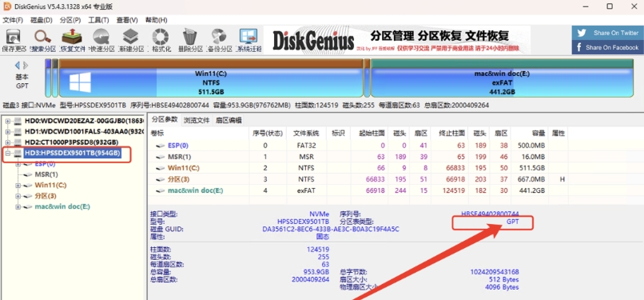Switch to the 扇区编辑 Sector Editor tab
This screenshot has height=300, width=644.
[x=229, y=121]
